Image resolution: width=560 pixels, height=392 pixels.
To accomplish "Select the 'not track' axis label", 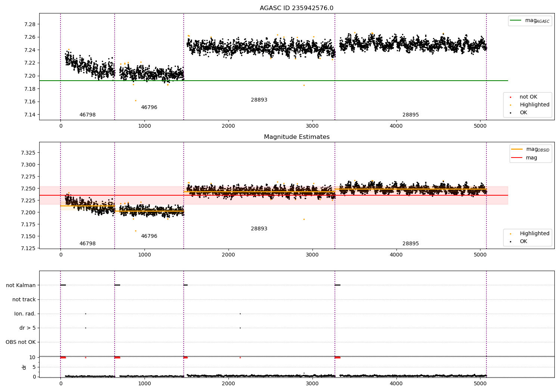I will point(24,299).
